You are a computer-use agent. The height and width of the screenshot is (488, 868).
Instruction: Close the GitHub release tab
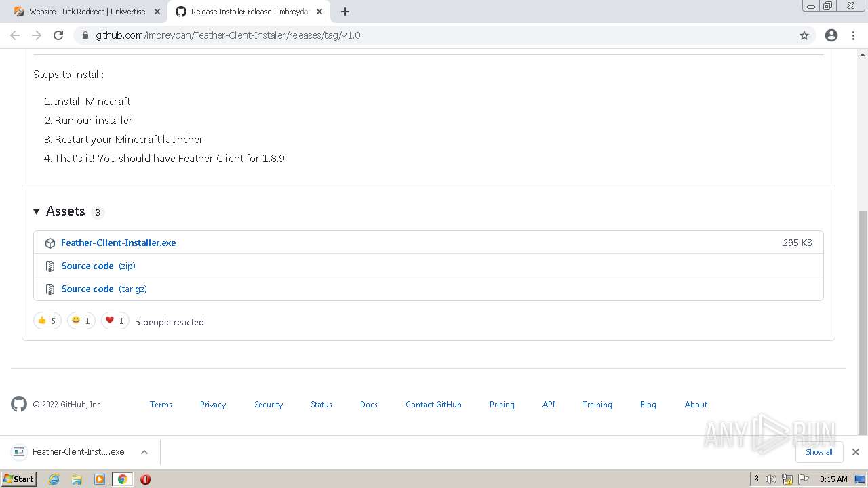click(x=319, y=12)
